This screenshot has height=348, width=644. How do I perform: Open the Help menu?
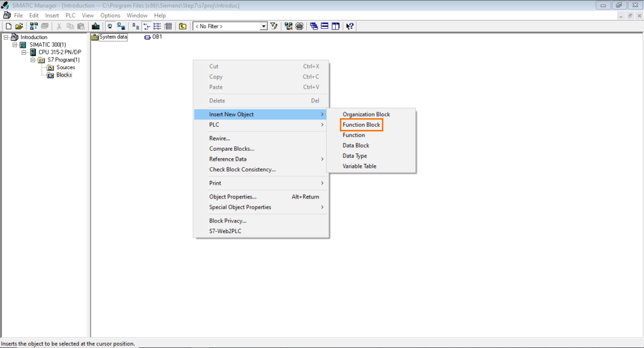click(x=160, y=16)
